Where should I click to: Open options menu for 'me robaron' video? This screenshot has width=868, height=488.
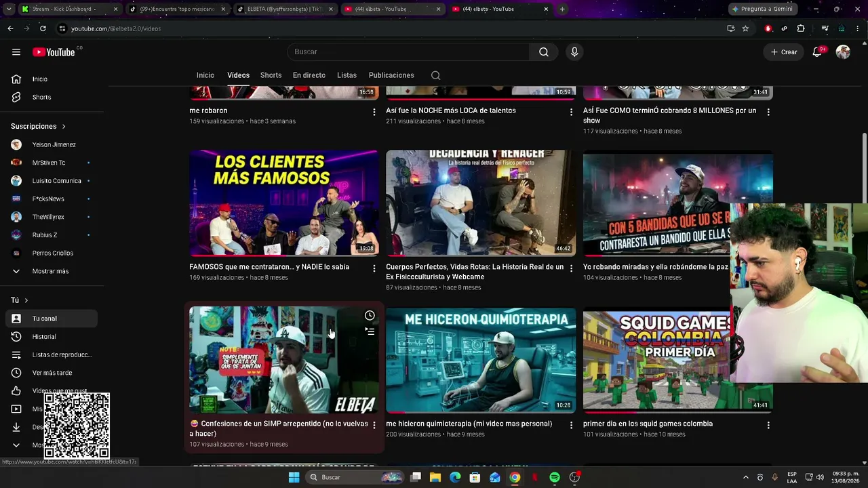(374, 112)
